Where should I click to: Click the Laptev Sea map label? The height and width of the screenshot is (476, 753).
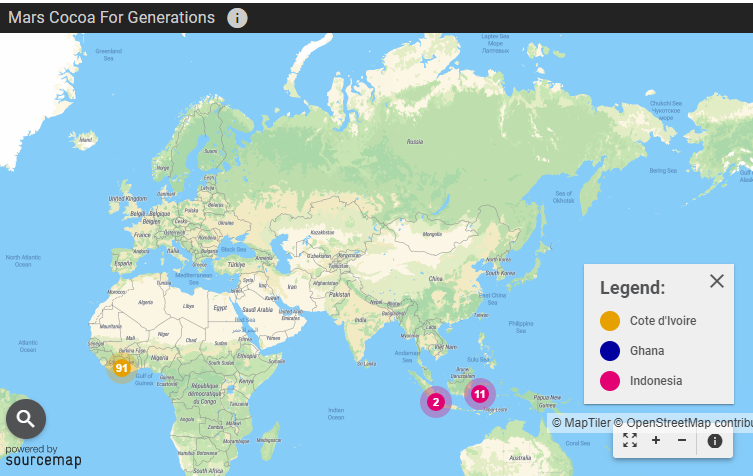point(495,43)
